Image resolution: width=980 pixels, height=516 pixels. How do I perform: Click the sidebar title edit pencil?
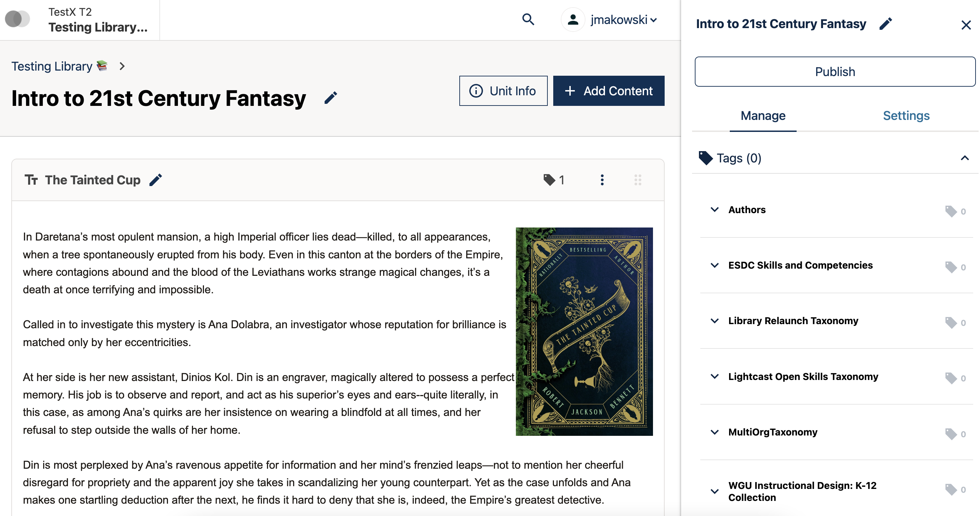point(885,24)
